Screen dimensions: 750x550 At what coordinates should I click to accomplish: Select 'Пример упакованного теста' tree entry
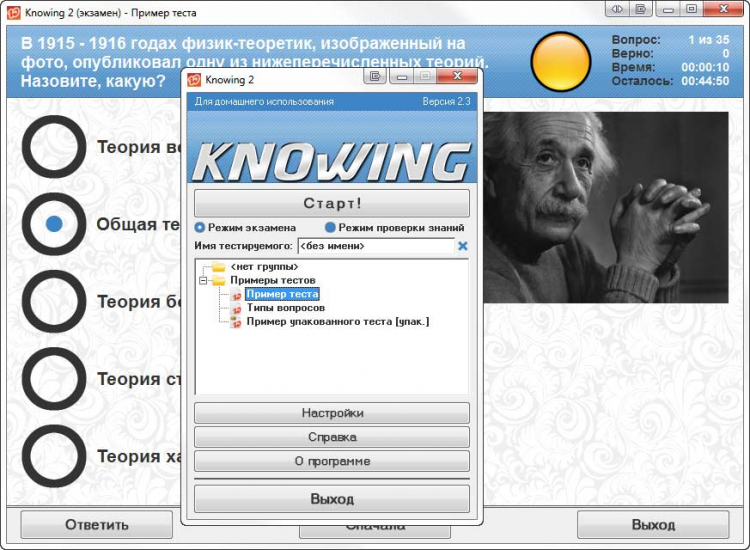tap(337, 322)
